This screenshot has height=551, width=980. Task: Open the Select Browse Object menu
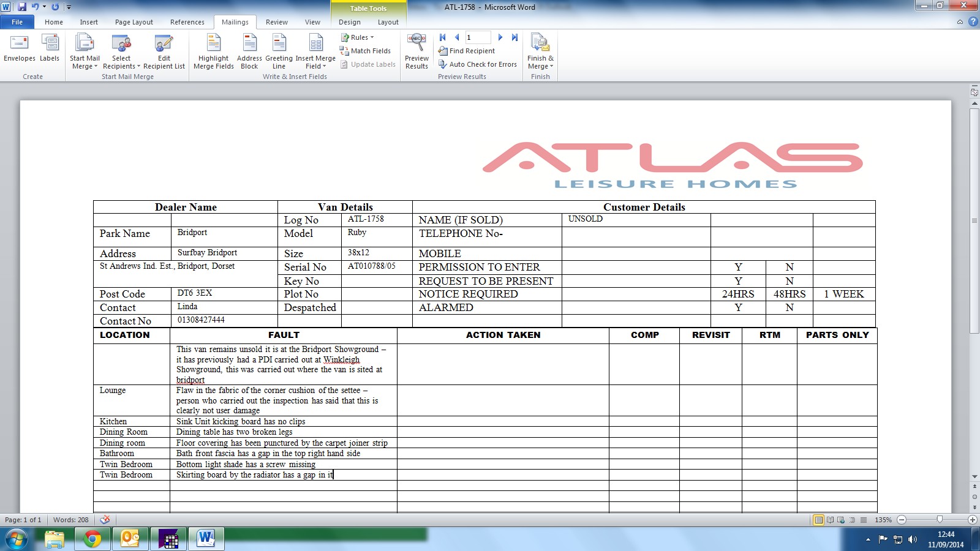974,497
